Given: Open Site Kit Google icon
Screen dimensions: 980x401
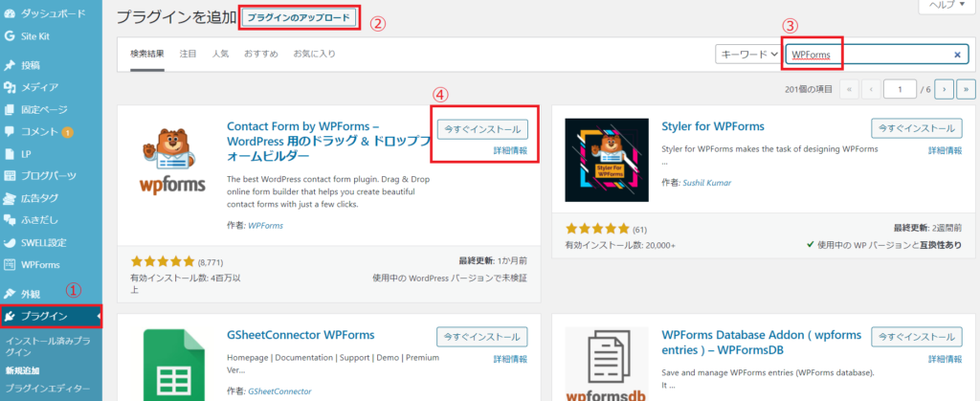Looking at the screenshot, I should (9, 36).
